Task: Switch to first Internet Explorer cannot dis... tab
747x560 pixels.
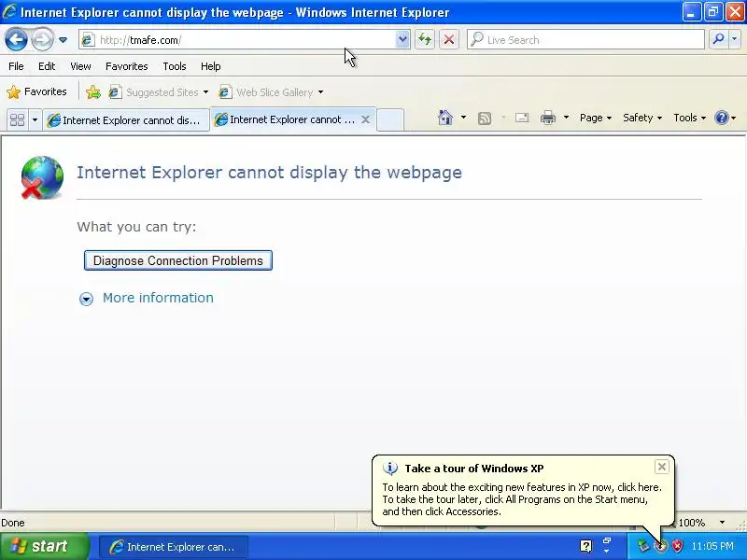Action: pyautogui.click(x=126, y=120)
